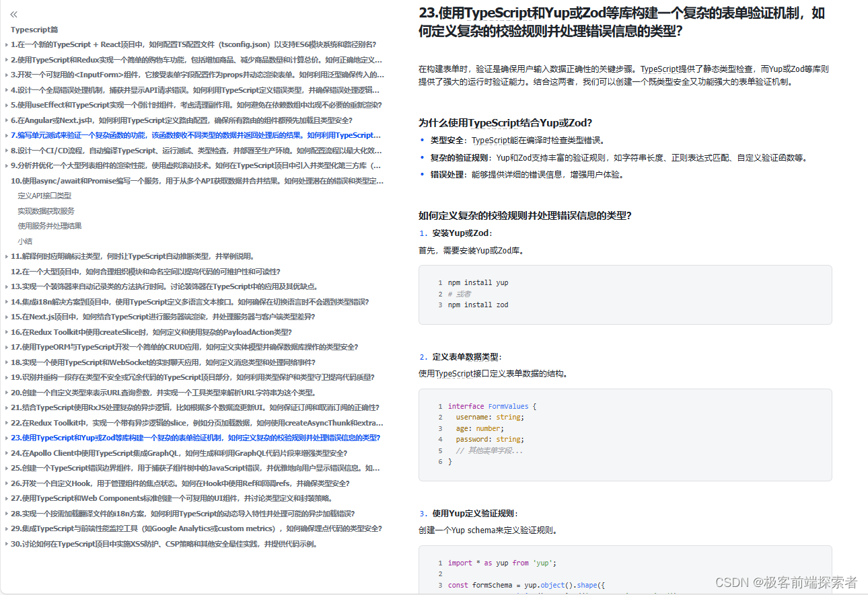Collapse the outline sidebar with double-chevron icon
Image resolution: width=868 pixels, height=595 pixels.
pyautogui.click(x=14, y=14)
